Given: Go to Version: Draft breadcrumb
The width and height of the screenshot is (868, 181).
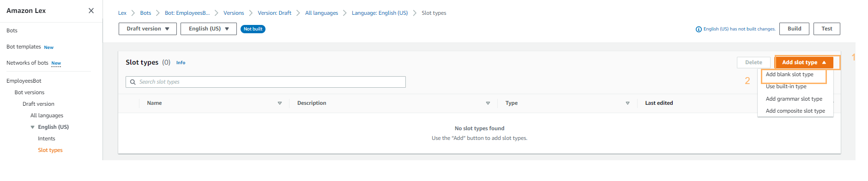Looking at the screenshot, I should pyautogui.click(x=275, y=13).
